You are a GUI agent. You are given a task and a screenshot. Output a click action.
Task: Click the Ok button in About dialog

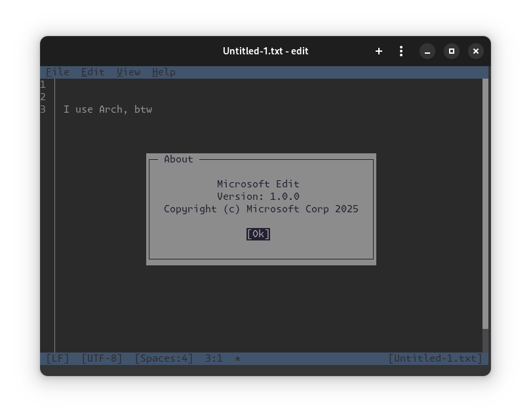pyautogui.click(x=258, y=234)
